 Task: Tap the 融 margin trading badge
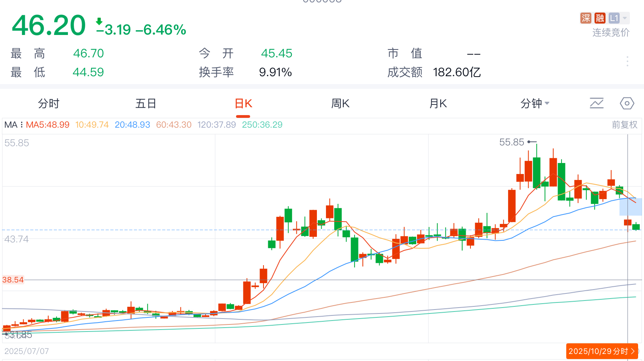pos(600,18)
